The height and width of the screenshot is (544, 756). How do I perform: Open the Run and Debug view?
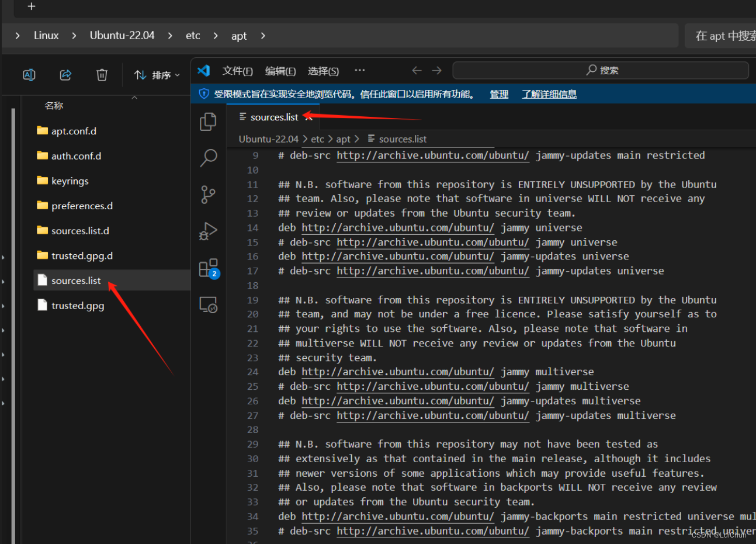(208, 231)
